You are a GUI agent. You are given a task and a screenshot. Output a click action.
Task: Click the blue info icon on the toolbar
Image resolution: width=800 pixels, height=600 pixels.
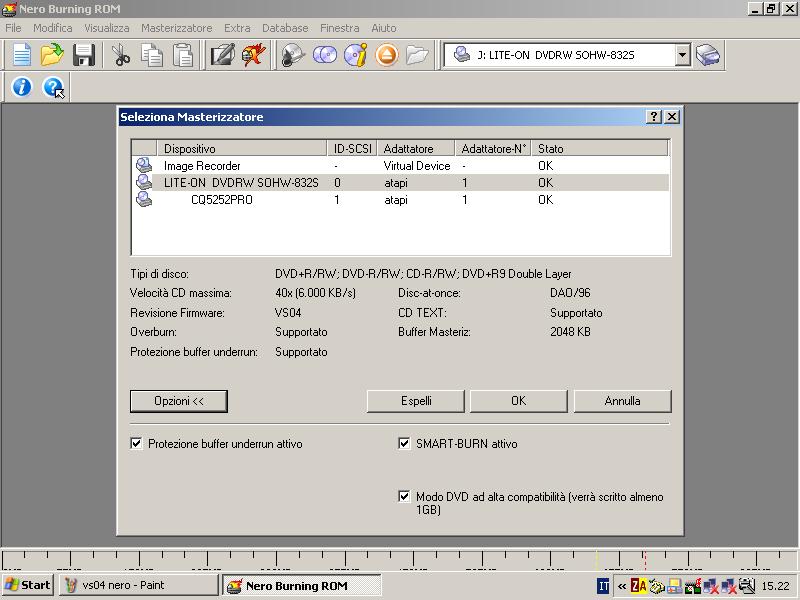[x=21, y=87]
